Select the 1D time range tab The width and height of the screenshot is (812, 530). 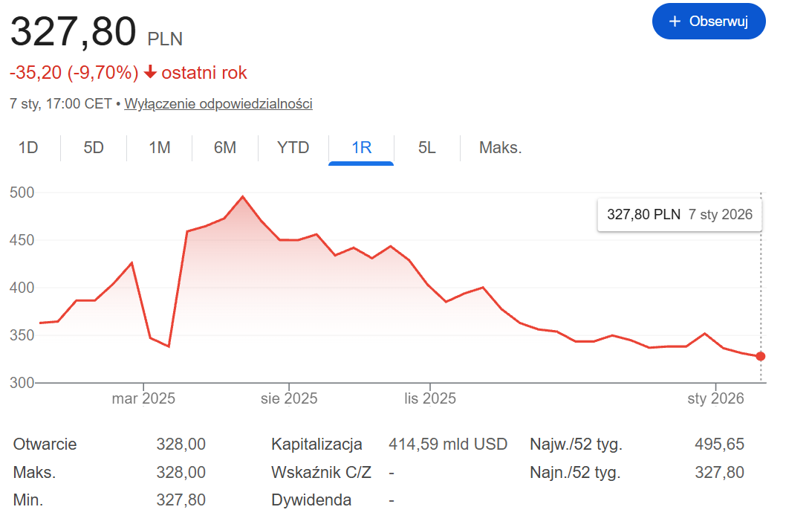click(x=28, y=147)
